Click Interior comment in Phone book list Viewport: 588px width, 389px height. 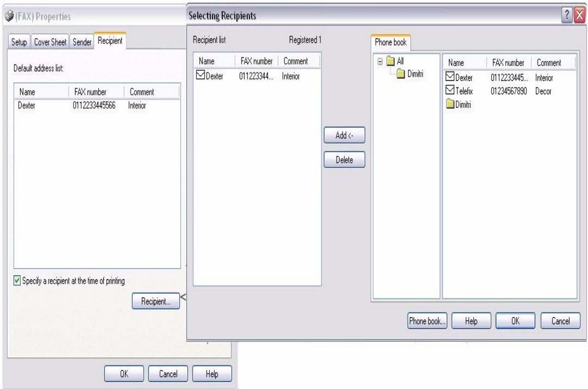click(x=544, y=77)
